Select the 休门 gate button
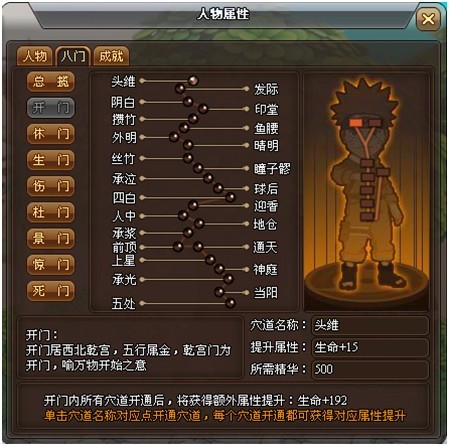Screen dimensions: 449x446 pyautogui.click(x=51, y=134)
